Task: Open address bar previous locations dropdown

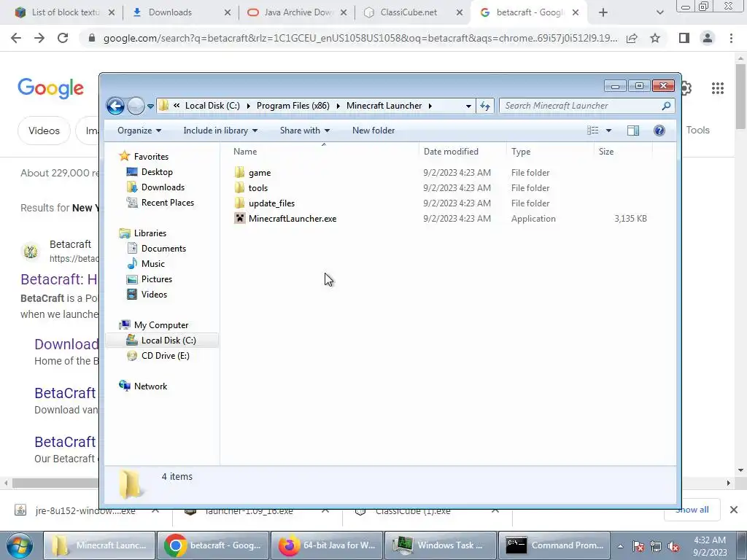Action: point(468,106)
